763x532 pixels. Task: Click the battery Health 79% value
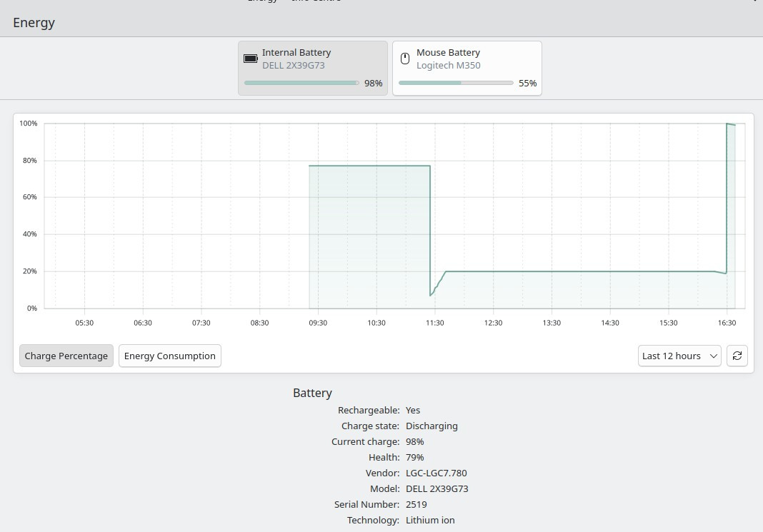point(414,457)
